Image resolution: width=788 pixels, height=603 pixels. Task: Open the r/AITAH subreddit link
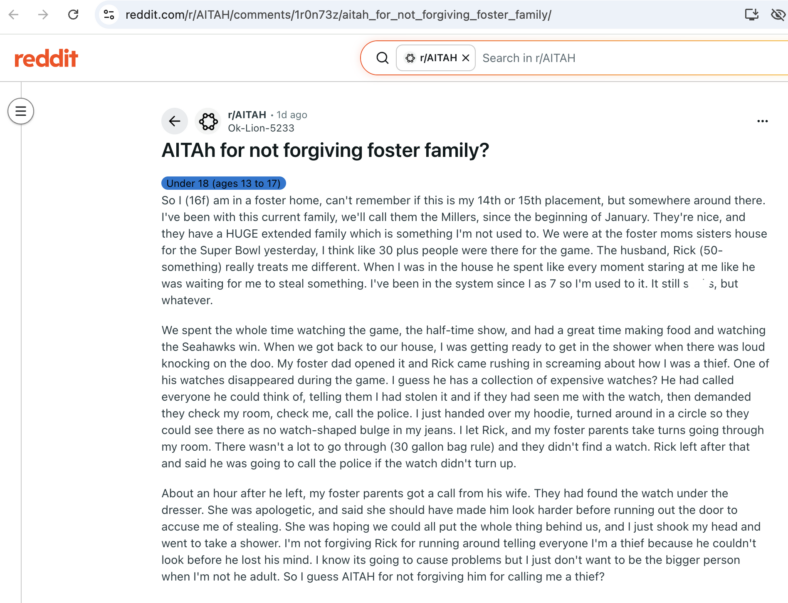pyautogui.click(x=247, y=115)
